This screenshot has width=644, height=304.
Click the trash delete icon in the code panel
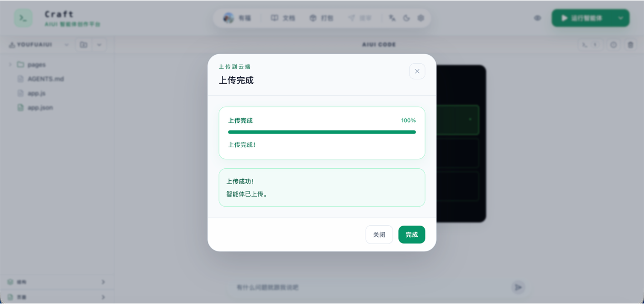630,45
